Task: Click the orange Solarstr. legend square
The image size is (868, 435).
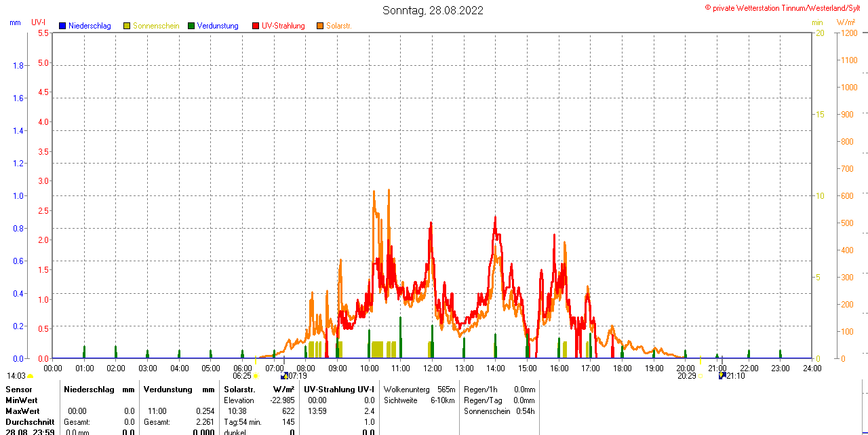Action: coord(320,26)
